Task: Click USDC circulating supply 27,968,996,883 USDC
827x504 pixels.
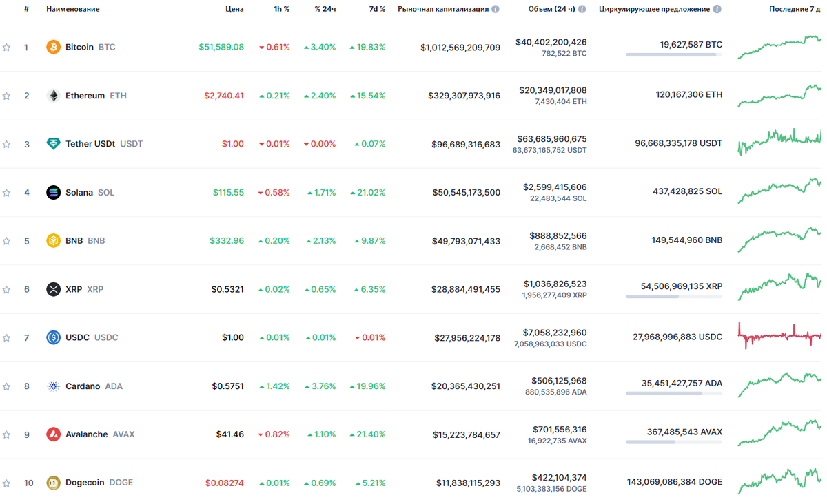Action: [677, 337]
